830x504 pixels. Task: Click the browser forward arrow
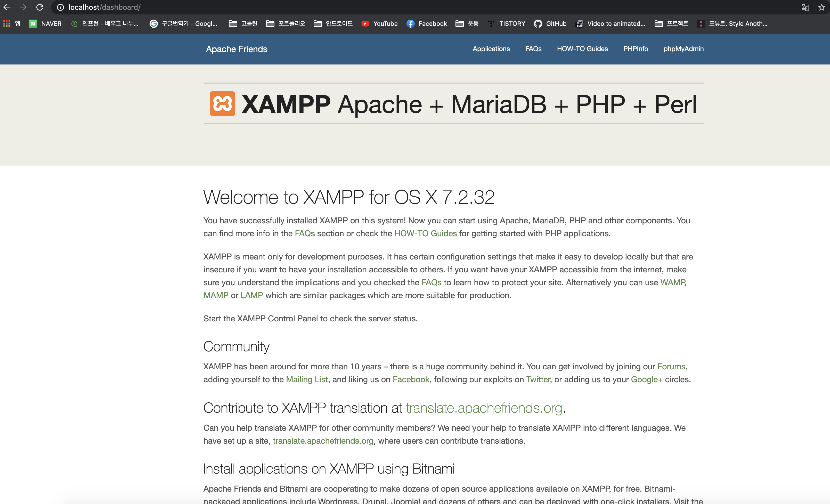click(23, 7)
